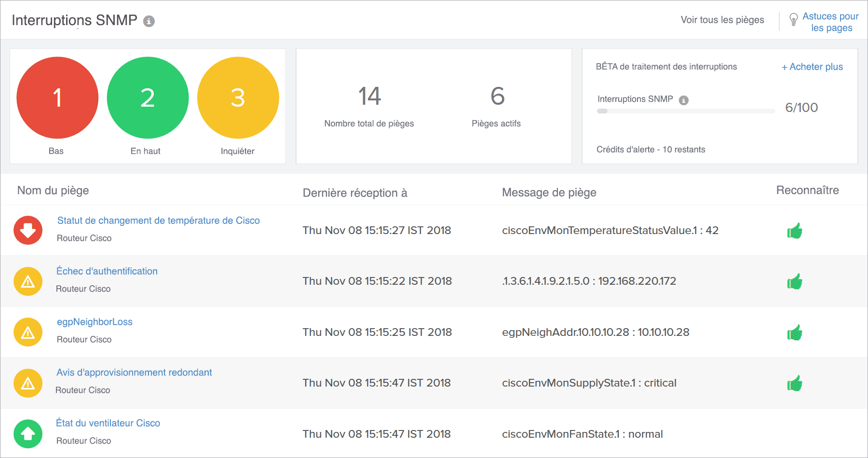This screenshot has height=458, width=868.
Task: Click the info icon next to Interruptions SNMP quota
Action: (684, 100)
